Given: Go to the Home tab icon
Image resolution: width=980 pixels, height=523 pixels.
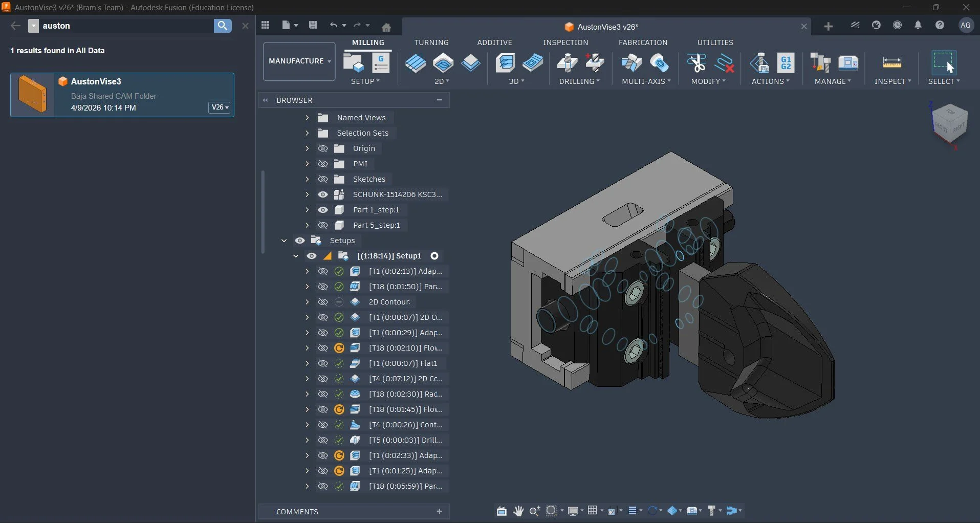Looking at the screenshot, I should point(386,27).
